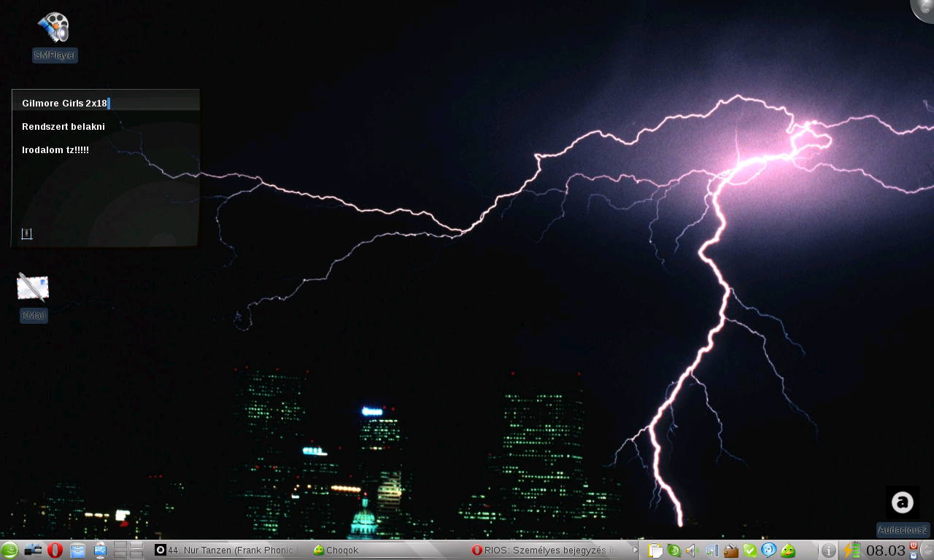
Task: Open the USB device notifier icon
Action: [x=100, y=551]
